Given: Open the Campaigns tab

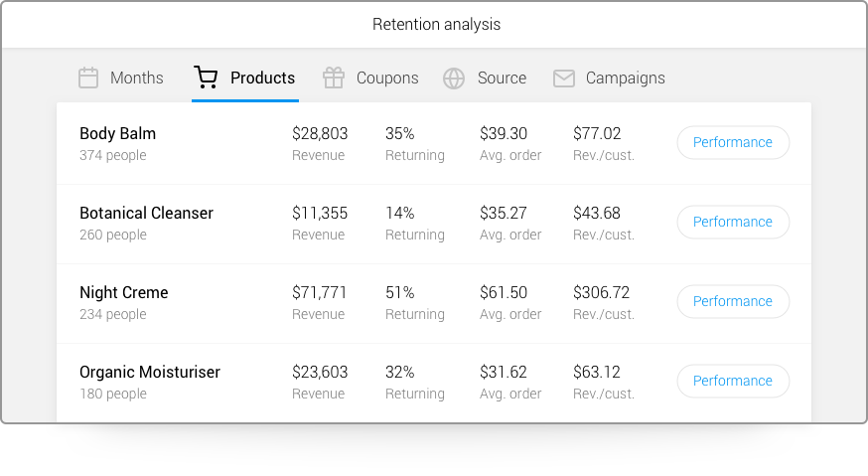Looking at the screenshot, I should (x=625, y=78).
